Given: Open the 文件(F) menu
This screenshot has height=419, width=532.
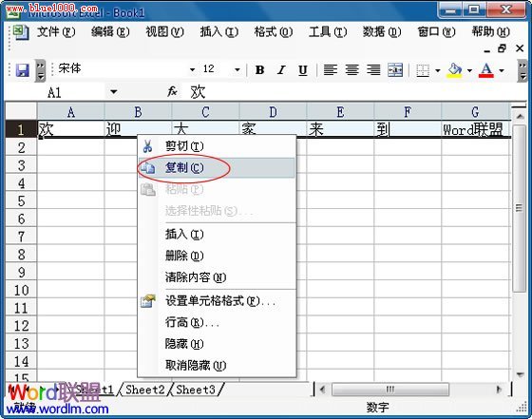Looking at the screenshot, I should pyautogui.click(x=56, y=32).
